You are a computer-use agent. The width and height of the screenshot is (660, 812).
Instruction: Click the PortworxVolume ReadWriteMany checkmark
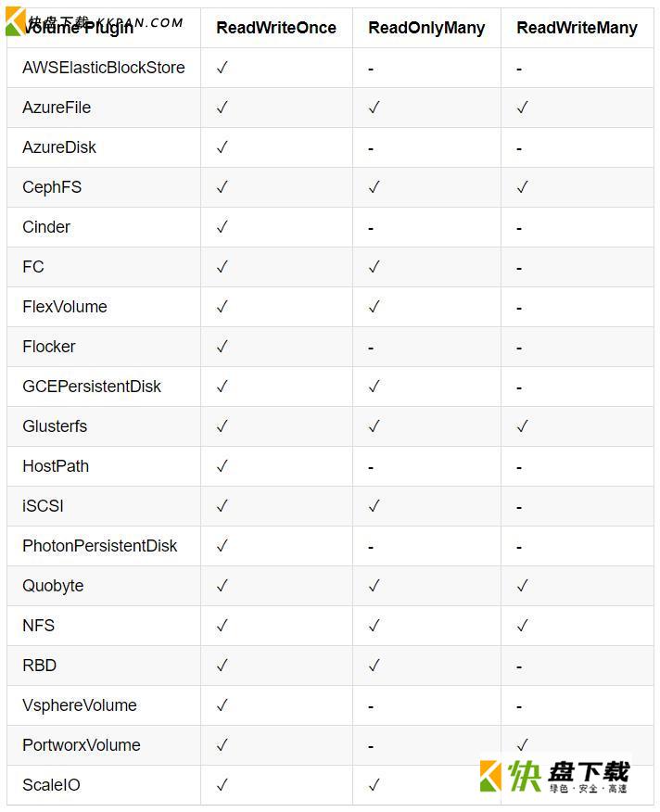pyautogui.click(x=522, y=744)
